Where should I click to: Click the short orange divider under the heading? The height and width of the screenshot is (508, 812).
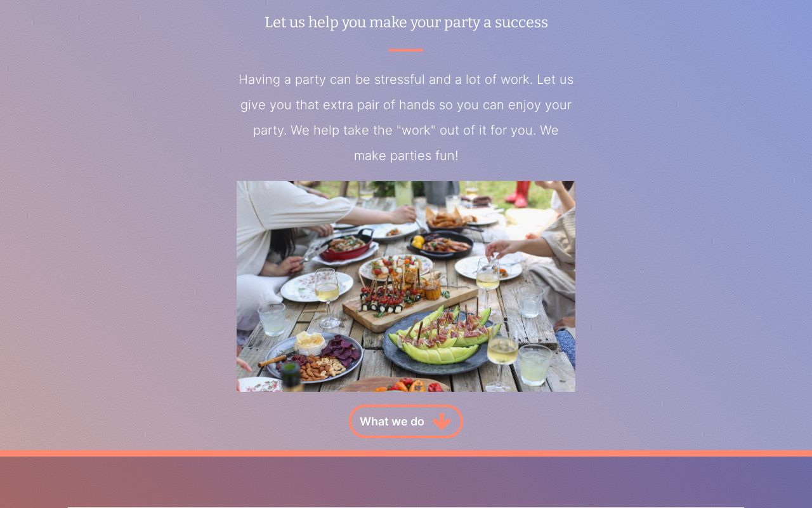(x=406, y=50)
